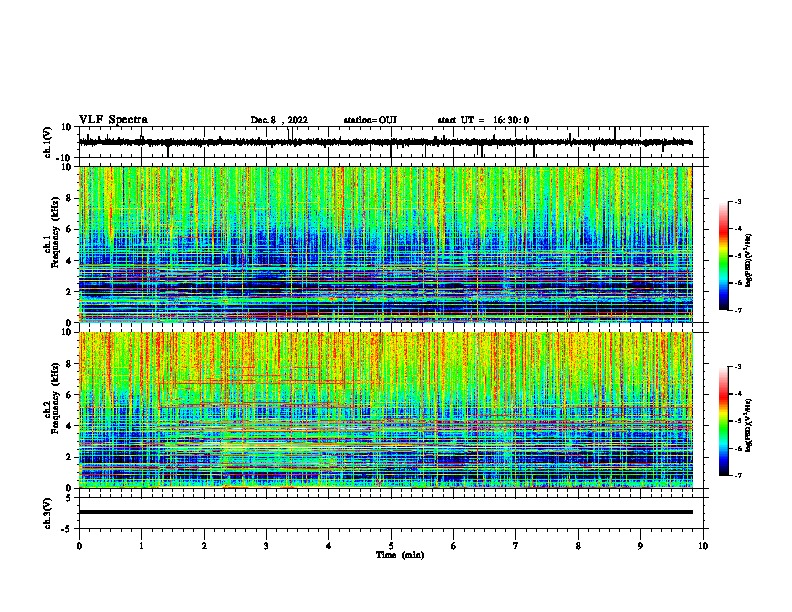The height and width of the screenshot is (612, 792).
Task: Click tick label "1" on the Time axis
Action: tap(141, 546)
